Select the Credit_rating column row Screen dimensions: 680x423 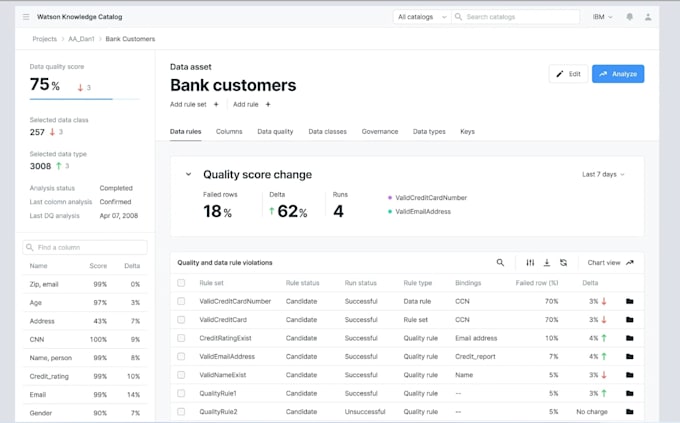pyautogui.click(x=85, y=376)
